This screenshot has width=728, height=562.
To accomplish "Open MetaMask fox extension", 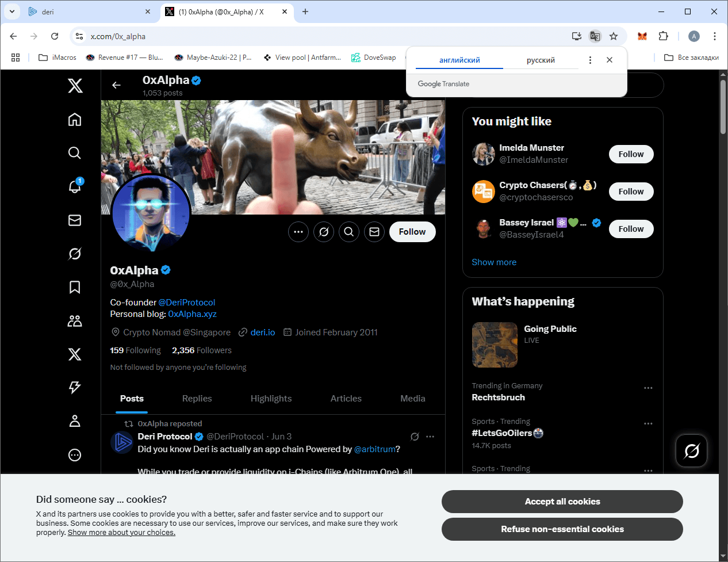I will 642,36.
